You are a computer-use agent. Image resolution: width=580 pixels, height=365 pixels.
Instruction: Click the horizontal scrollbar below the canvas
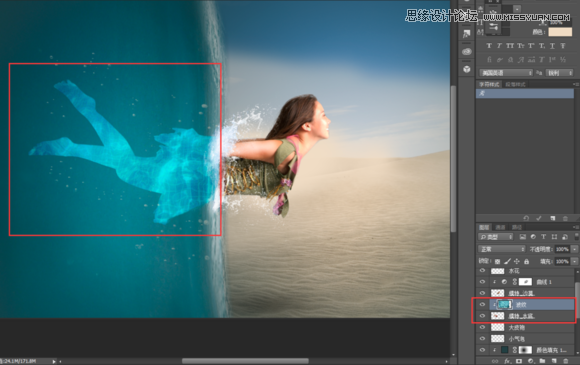pyautogui.click(x=245, y=361)
